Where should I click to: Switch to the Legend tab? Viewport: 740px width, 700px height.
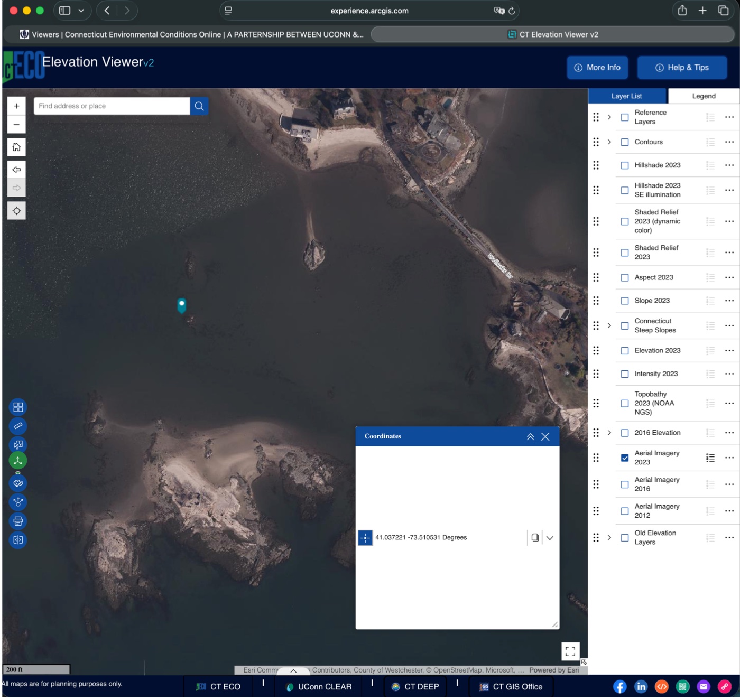click(704, 96)
